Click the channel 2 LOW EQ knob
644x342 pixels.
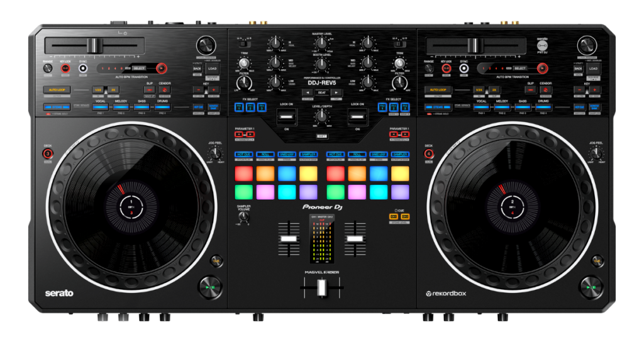tap(368, 82)
